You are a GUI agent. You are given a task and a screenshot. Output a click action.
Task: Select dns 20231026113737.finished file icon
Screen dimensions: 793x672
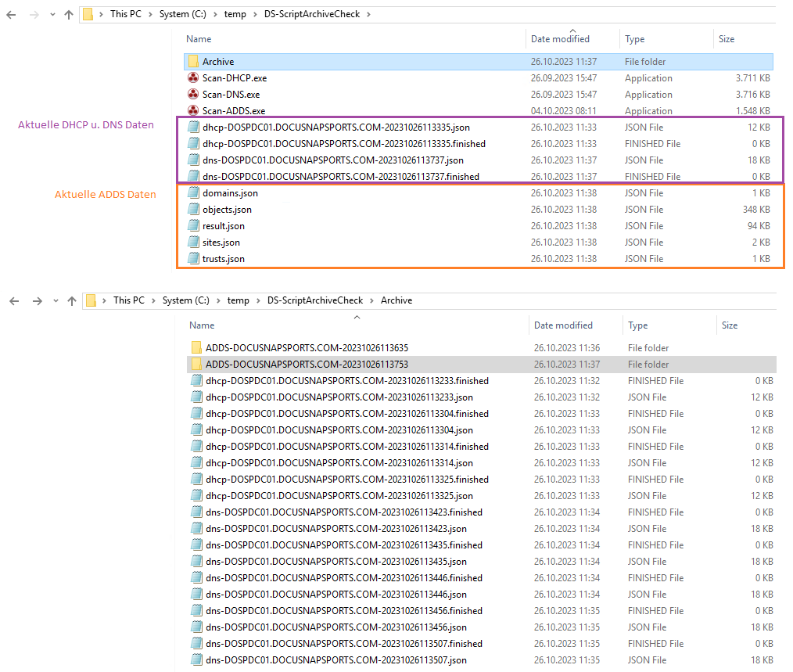coord(193,175)
